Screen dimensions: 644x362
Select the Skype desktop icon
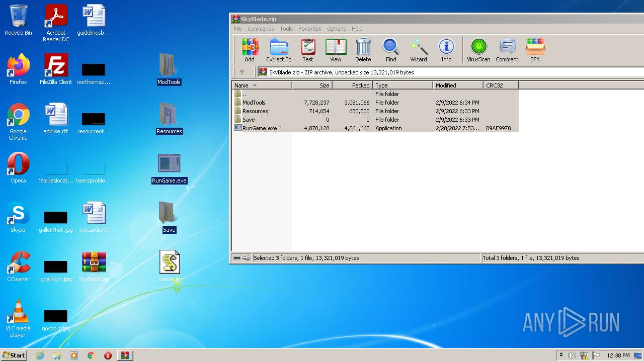(18, 217)
